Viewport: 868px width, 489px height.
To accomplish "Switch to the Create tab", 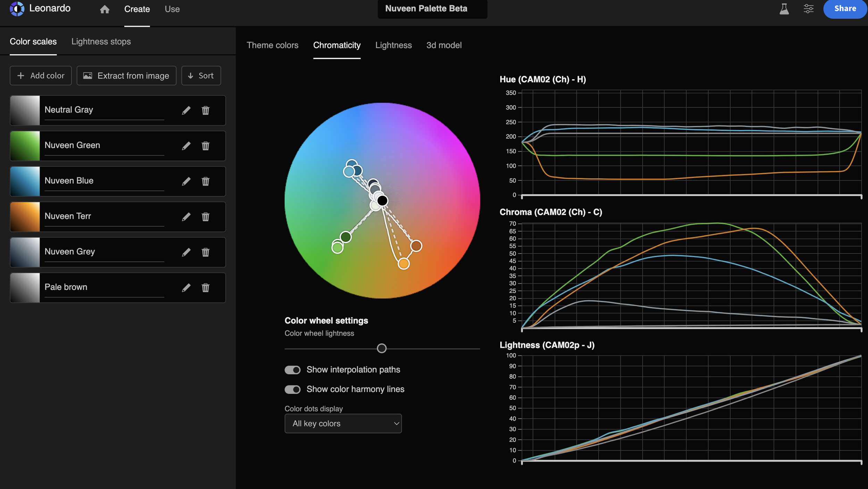I will [x=137, y=9].
